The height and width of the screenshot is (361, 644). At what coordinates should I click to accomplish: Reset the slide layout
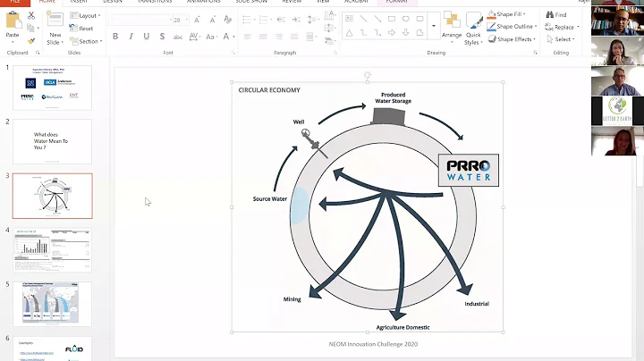coord(81,29)
